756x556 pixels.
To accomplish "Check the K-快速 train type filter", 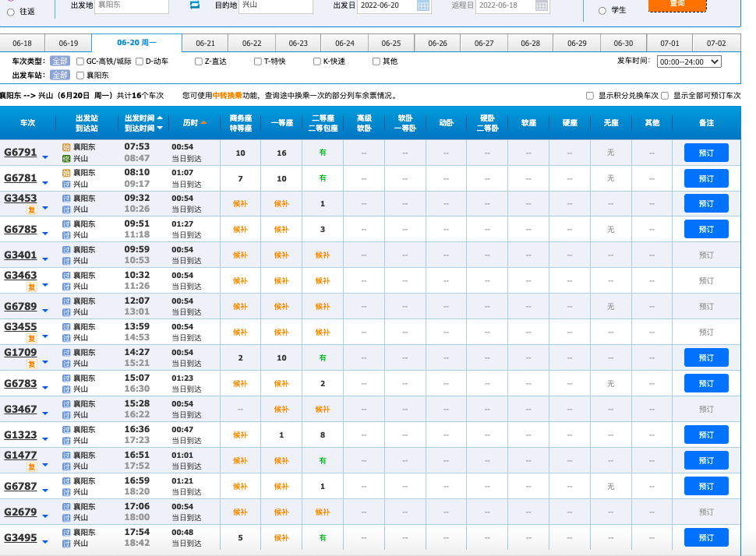I will [317, 62].
